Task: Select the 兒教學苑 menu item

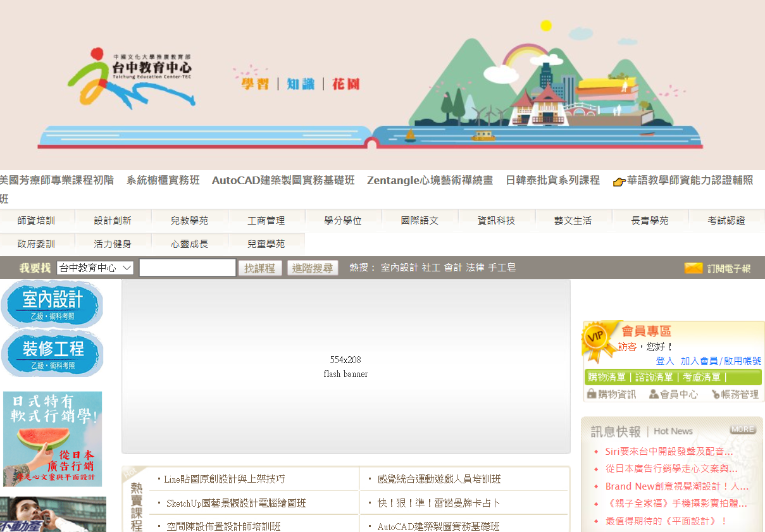Action: pos(189,221)
